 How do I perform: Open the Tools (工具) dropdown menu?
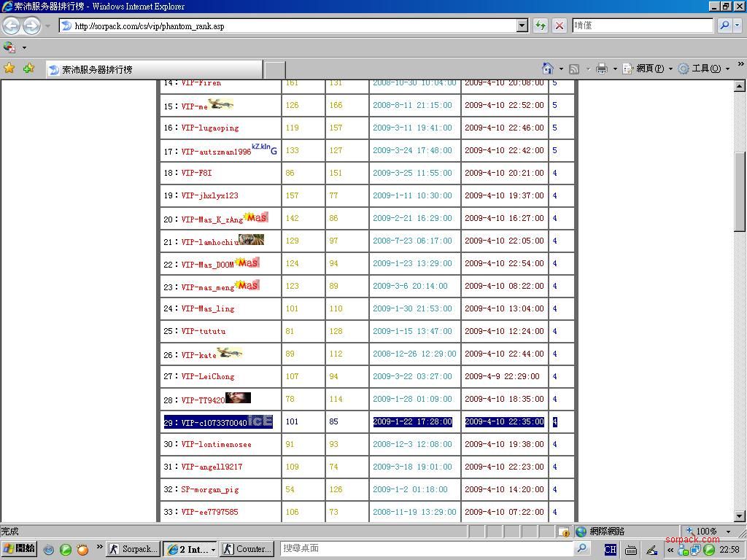tap(703, 69)
